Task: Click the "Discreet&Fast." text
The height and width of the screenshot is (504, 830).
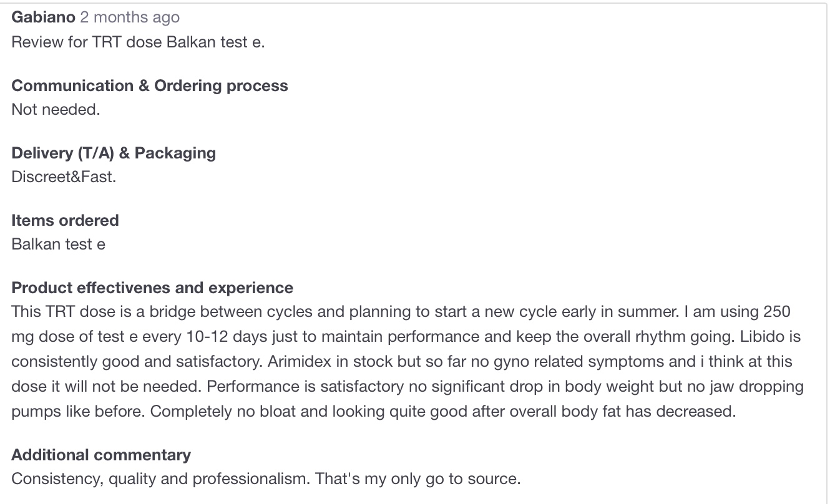Action: [x=64, y=177]
